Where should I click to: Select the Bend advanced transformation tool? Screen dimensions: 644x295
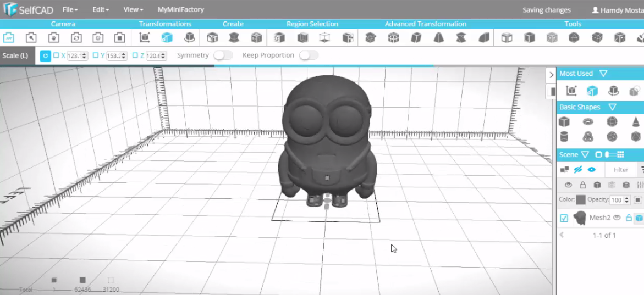(484, 38)
